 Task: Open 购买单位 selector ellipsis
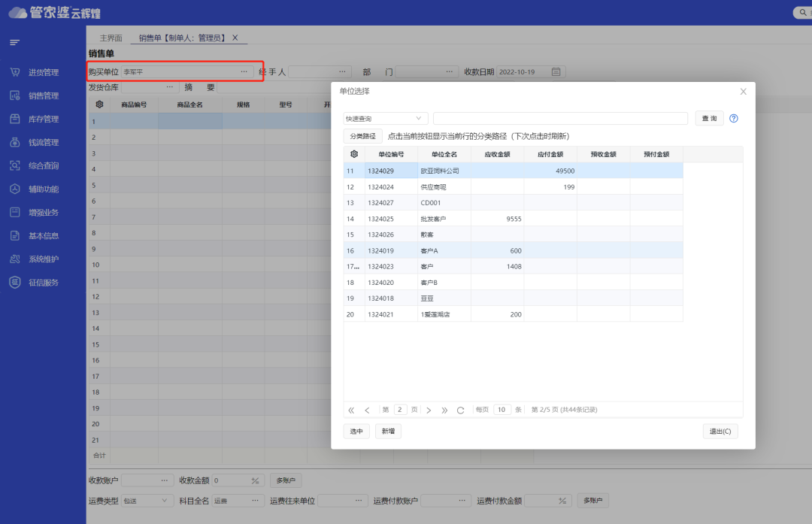(x=244, y=72)
